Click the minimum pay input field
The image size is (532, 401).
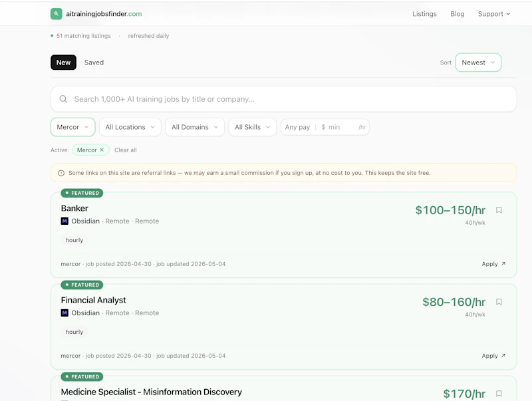[341, 127]
